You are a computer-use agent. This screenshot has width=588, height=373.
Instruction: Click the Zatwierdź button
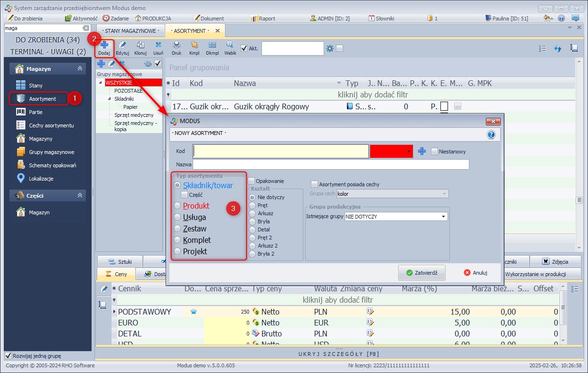coord(421,273)
